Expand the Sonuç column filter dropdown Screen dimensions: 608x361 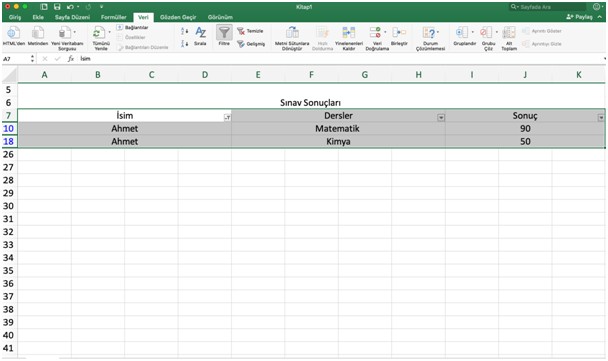[x=601, y=117]
